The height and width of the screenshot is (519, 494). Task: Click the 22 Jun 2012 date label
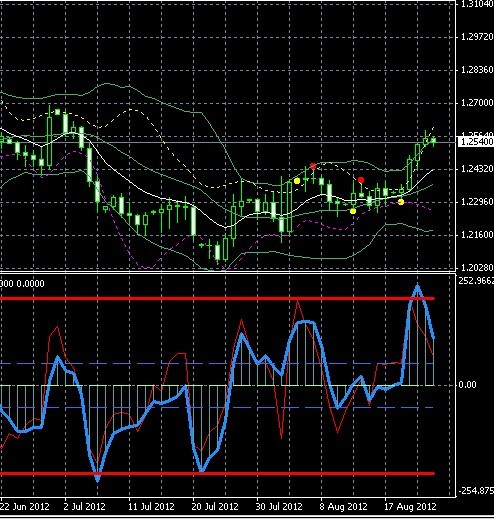point(25,507)
